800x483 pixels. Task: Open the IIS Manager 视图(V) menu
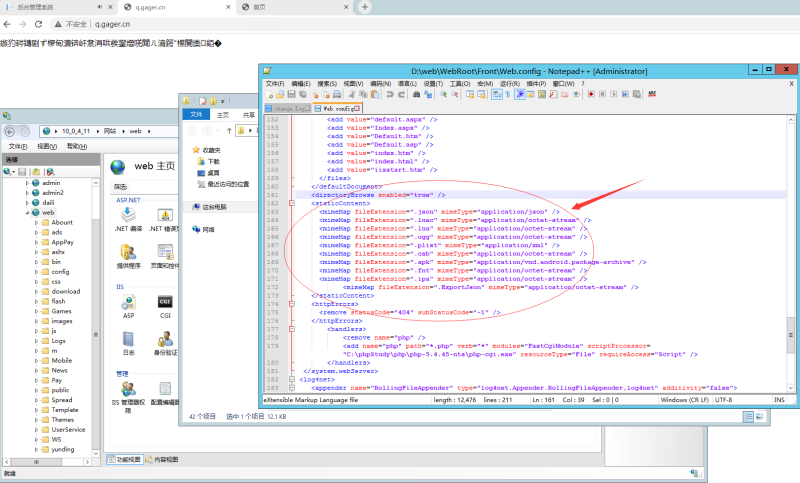click(47, 146)
